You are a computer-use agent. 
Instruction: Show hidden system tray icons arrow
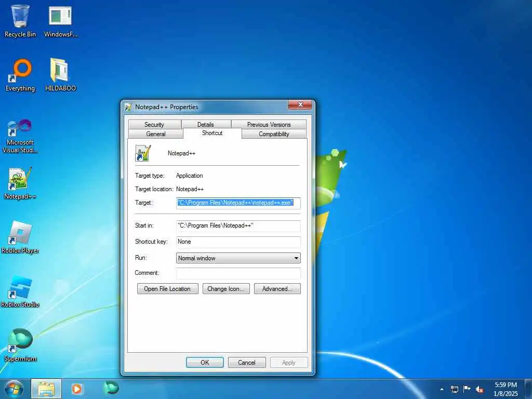pyautogui.click(x=442, y=389)
